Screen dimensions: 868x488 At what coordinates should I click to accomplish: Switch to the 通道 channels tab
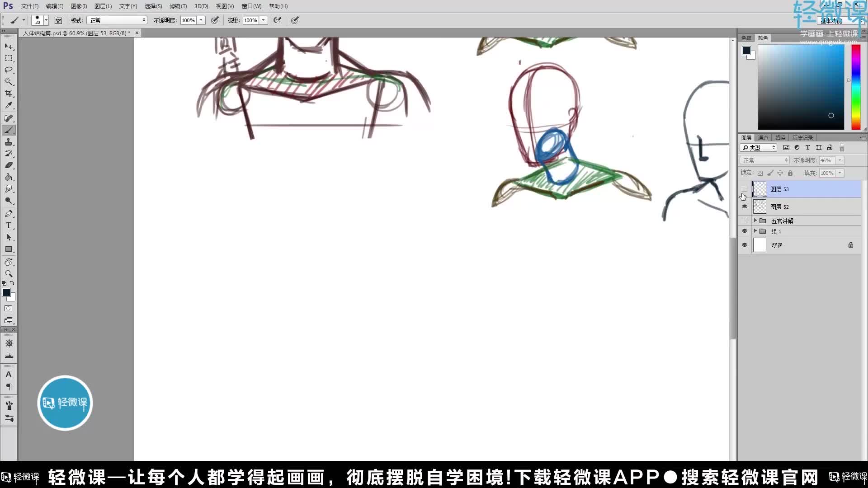(763, 138)
